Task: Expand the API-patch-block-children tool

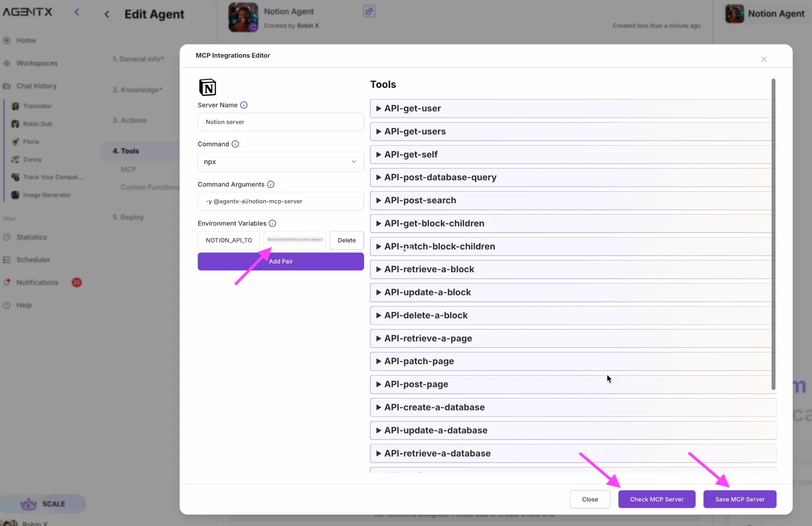Action: click(573, 247)
